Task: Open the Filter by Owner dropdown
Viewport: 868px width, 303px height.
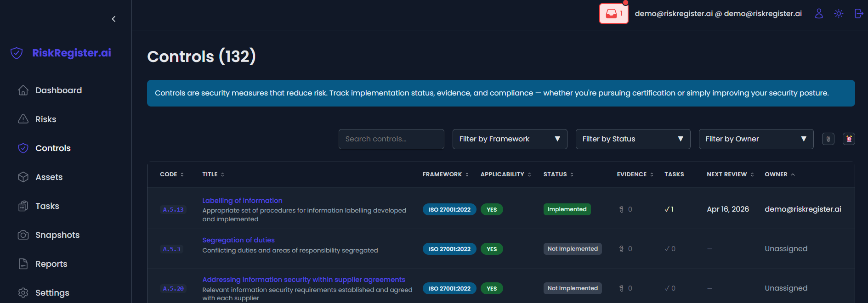Action: point(756,139)
